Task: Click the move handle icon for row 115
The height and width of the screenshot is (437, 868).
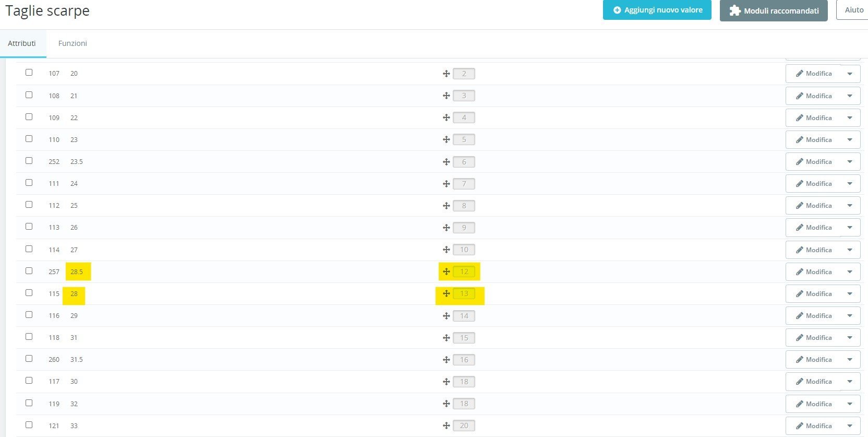Action: pos(446,293)
